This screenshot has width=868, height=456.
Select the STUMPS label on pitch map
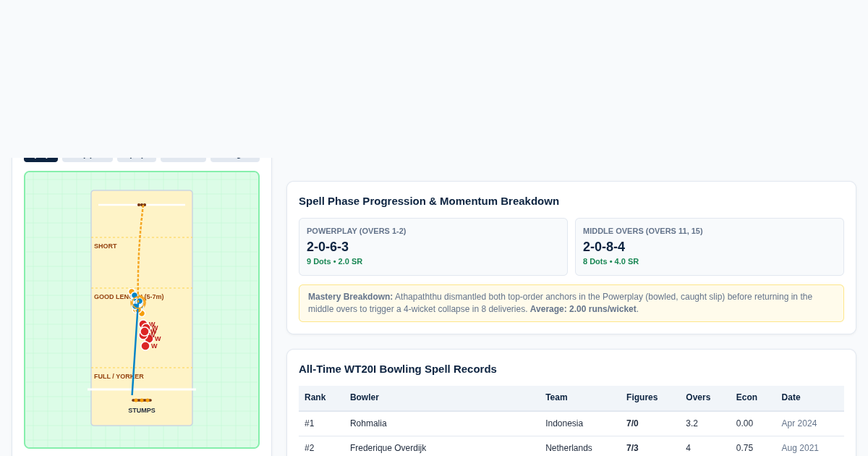(x=142, y=410)
